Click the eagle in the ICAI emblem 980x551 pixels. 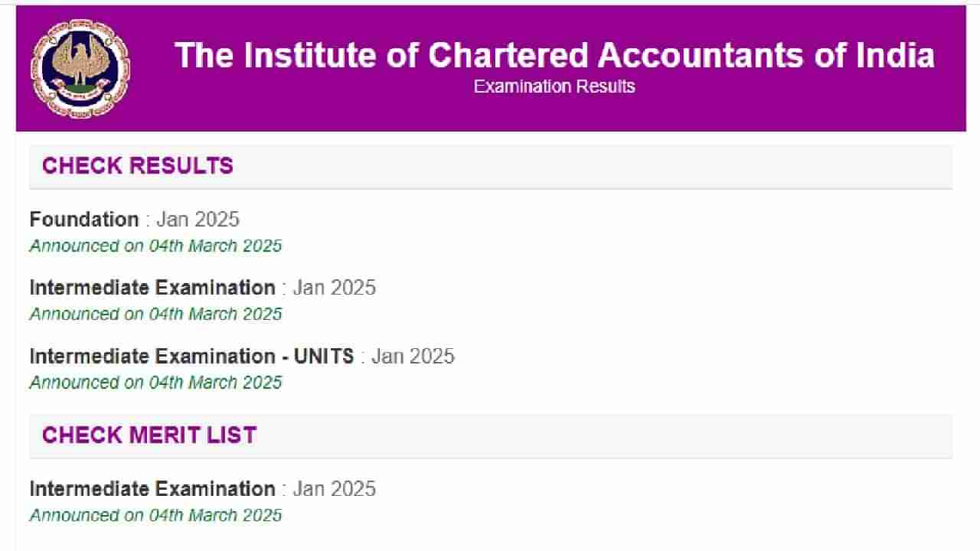coord(80,58)
